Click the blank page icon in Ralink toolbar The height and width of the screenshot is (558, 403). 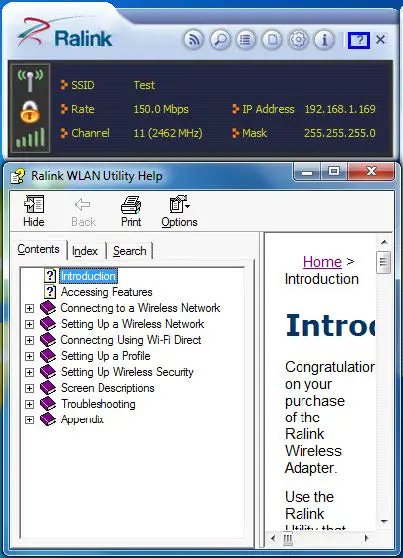click(x=272, y=40)
